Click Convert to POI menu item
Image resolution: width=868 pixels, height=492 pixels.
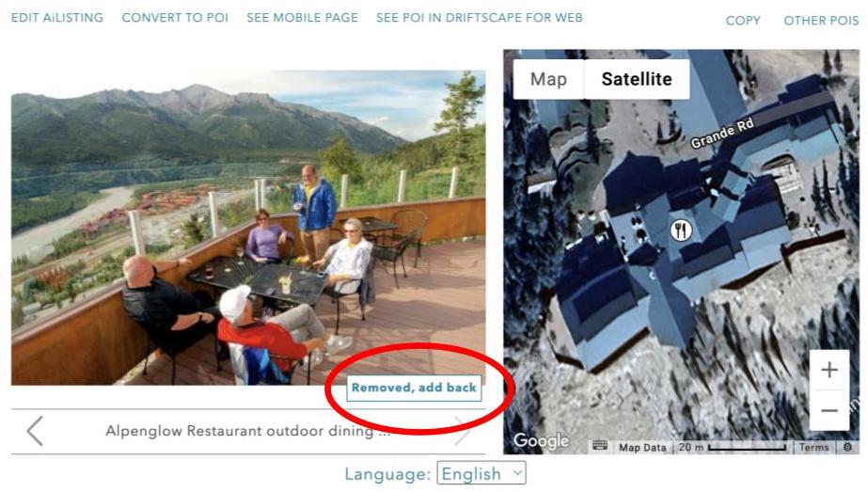click(175, 18)
